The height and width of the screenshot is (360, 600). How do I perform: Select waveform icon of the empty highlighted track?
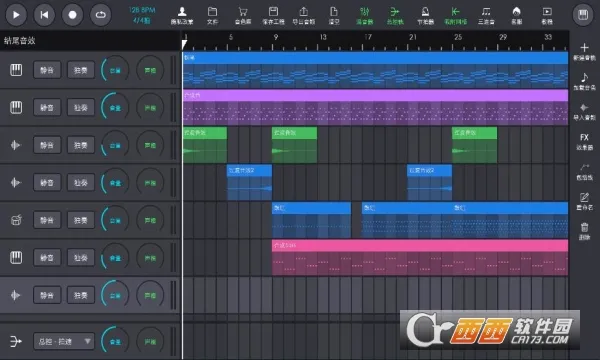16,295
